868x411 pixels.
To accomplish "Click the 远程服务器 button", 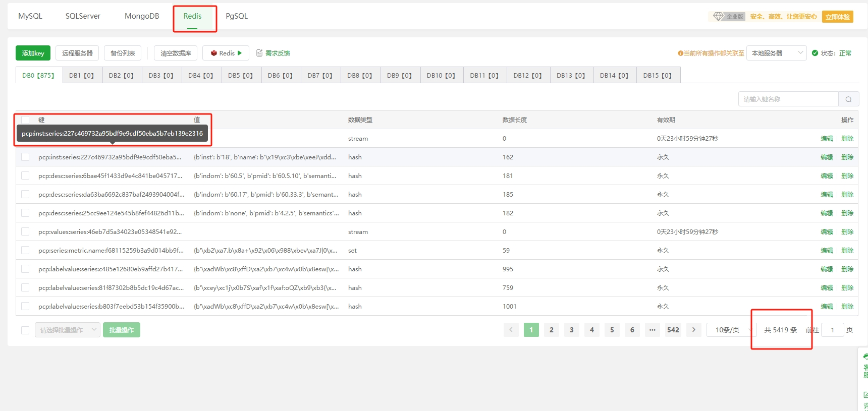I will pyautogui.click(x=77, y=53).
